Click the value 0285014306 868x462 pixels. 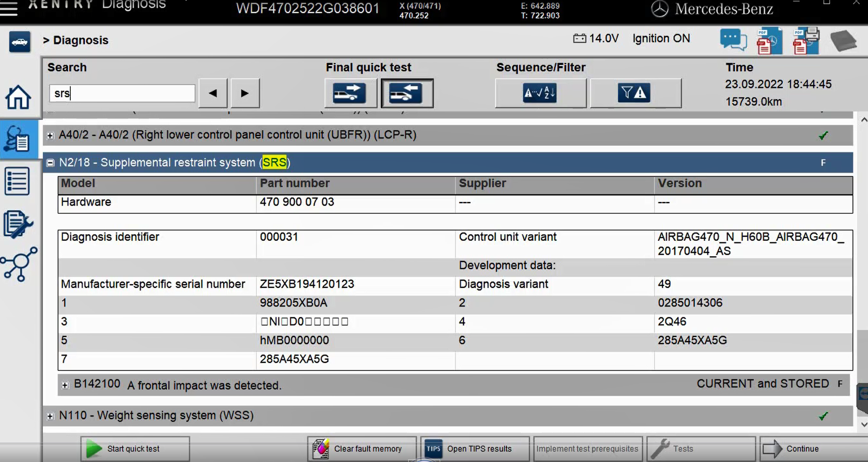click(x=690, y=303)
